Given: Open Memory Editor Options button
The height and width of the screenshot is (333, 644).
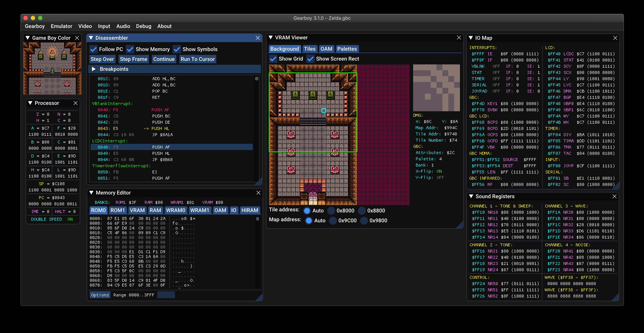Looking at the screenshot, I should [100, 295].
